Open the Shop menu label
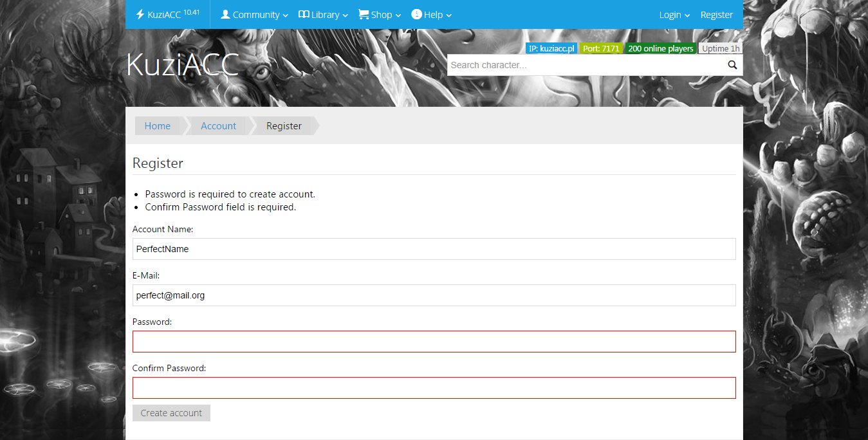The height and width of the screenshot is (440, 868). coord(382,15)
